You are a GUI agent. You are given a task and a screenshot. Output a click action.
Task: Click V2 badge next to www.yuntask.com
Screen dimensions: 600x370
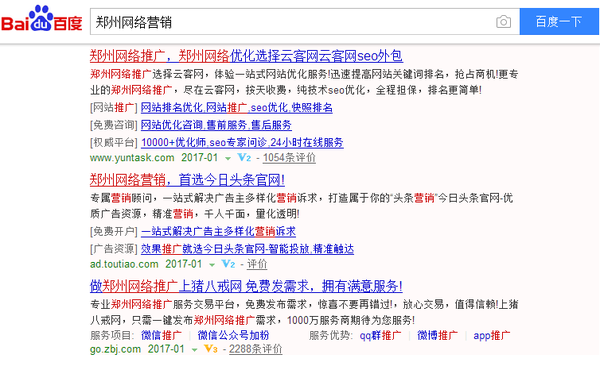coord(244,158)
